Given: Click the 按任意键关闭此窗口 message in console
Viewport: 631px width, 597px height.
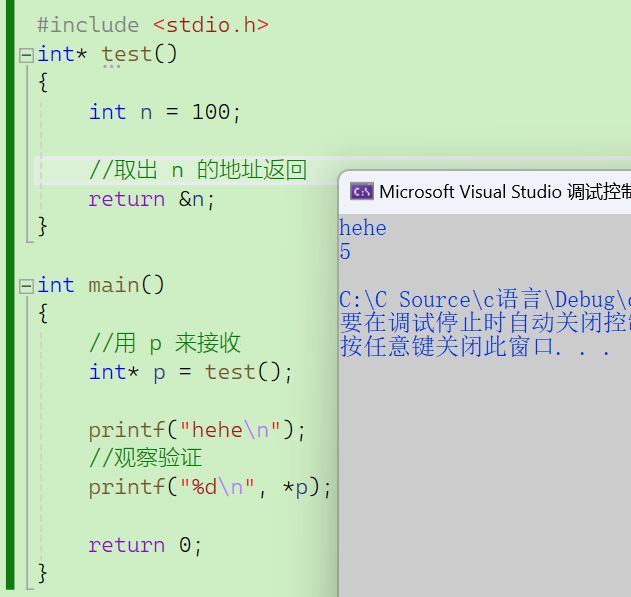Looking at the screenshot, I should [x=475, y=346].
